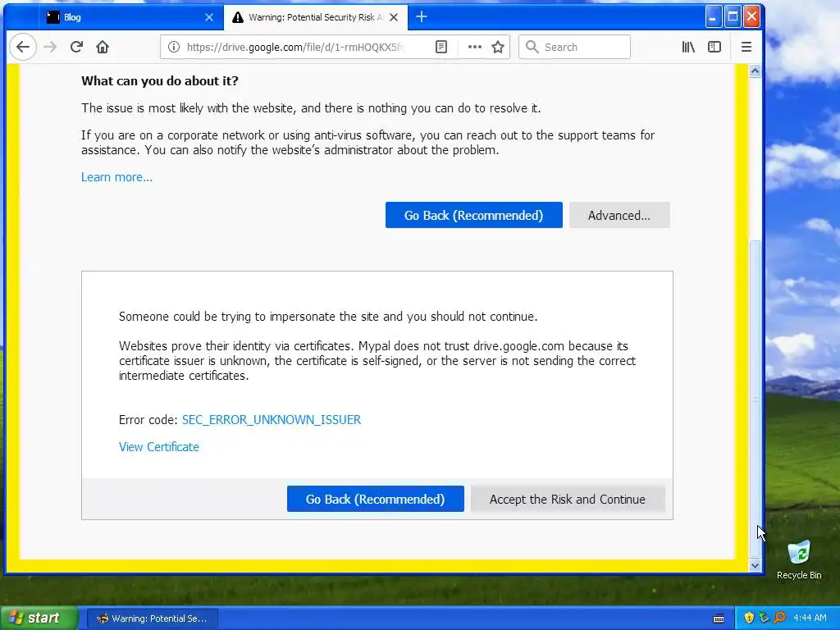Reload the current page

76,47
